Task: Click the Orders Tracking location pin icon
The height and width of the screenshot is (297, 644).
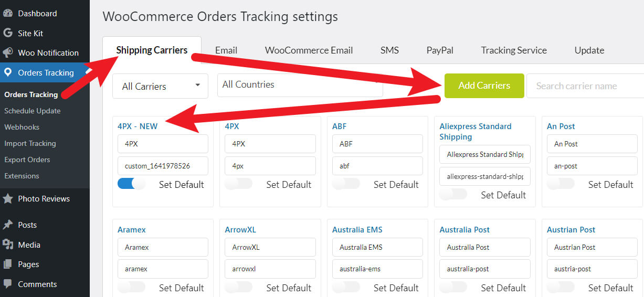Action: click(8, 72)
